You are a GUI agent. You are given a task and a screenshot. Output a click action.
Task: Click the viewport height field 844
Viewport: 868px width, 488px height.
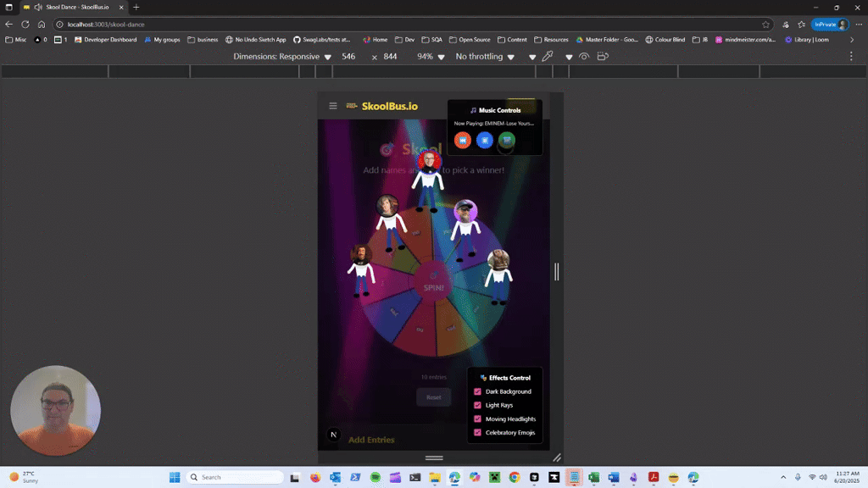click(x=390, y=57)
